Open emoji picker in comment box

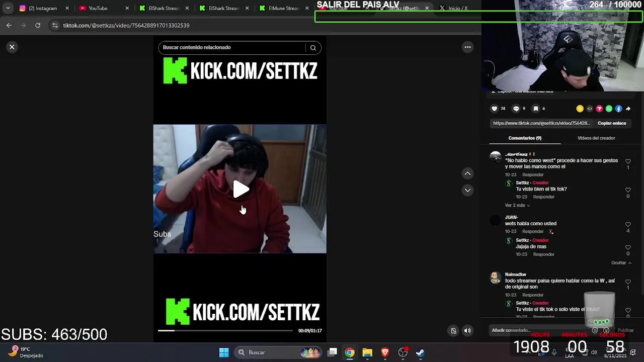(606, 330)
